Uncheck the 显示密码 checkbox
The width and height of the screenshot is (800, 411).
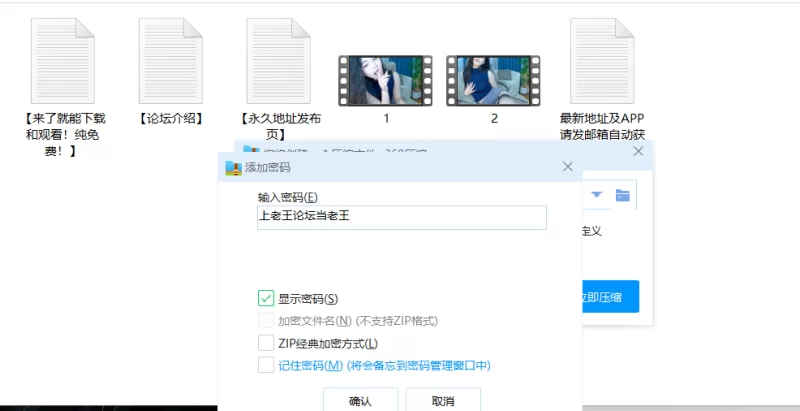pyautogui.click(x=266, y=298)
